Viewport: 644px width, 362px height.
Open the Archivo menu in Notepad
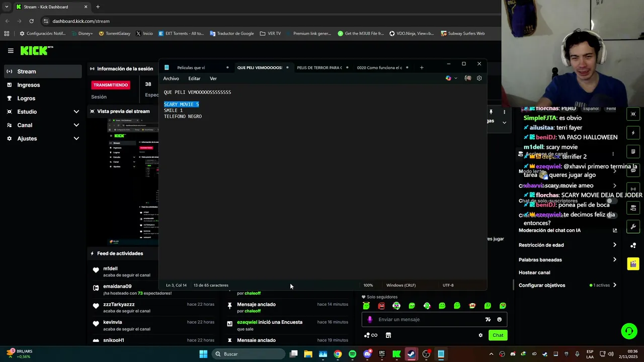pos(171,78)
